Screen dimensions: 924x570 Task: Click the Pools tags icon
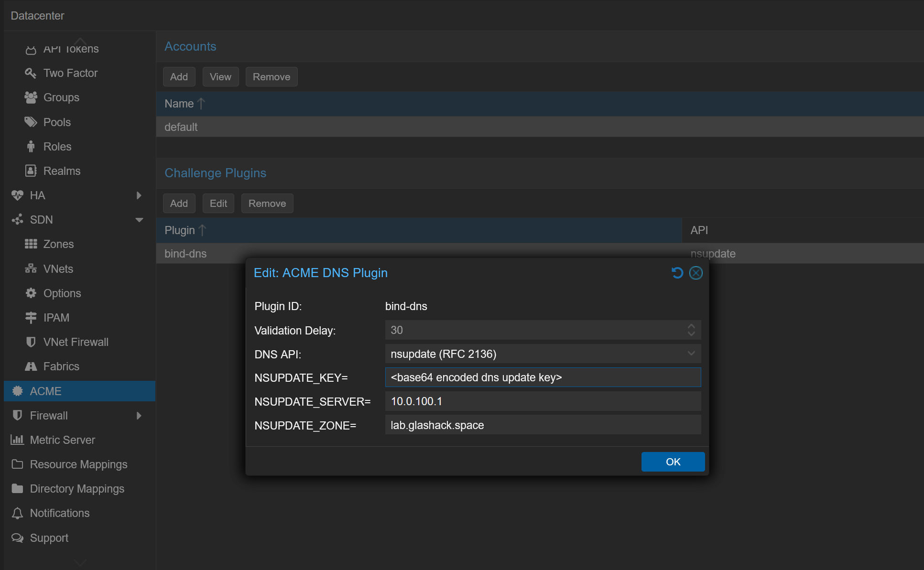click(31, 122)
